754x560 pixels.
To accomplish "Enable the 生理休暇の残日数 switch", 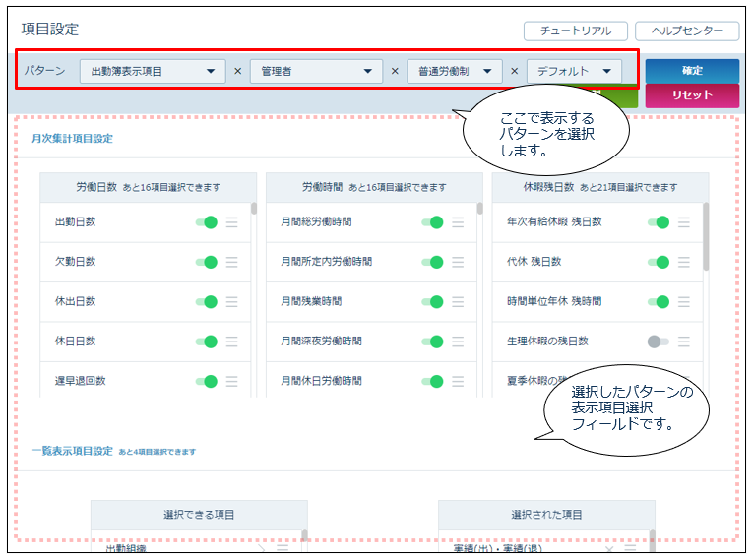I will coord(658,342).
